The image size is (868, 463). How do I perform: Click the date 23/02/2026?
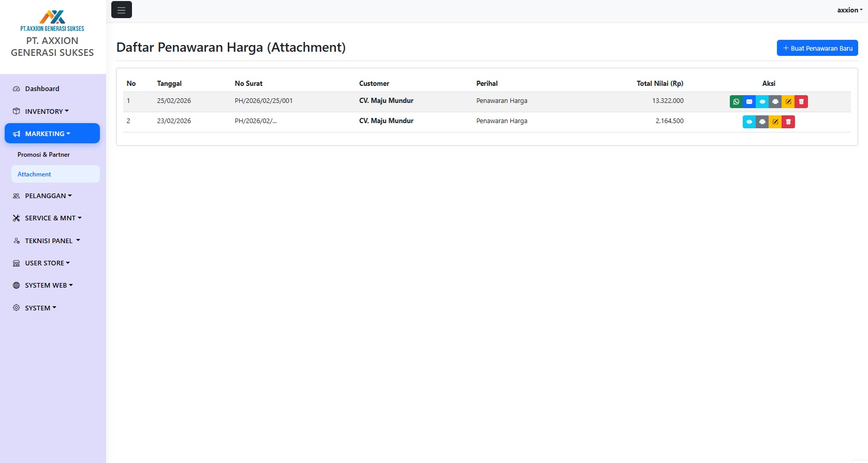tap(174, 121)
